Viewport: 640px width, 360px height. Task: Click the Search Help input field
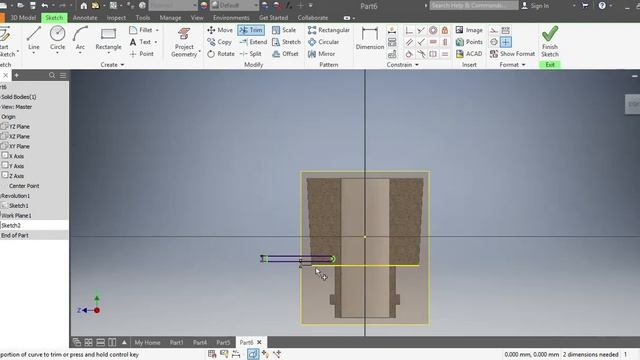[x=473, y=6]
